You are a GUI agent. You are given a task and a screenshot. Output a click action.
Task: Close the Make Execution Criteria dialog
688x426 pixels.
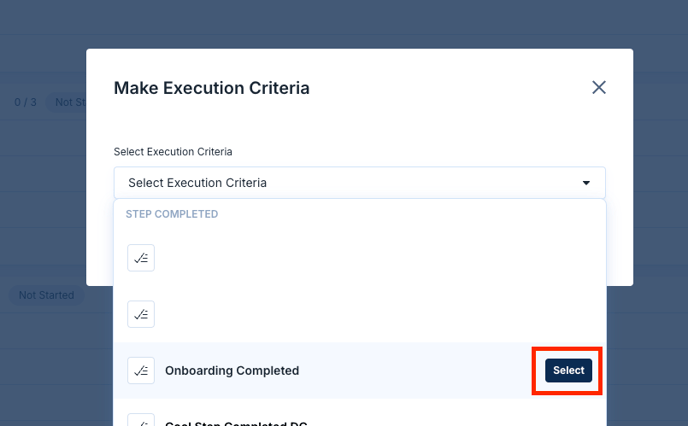(599, 87)
